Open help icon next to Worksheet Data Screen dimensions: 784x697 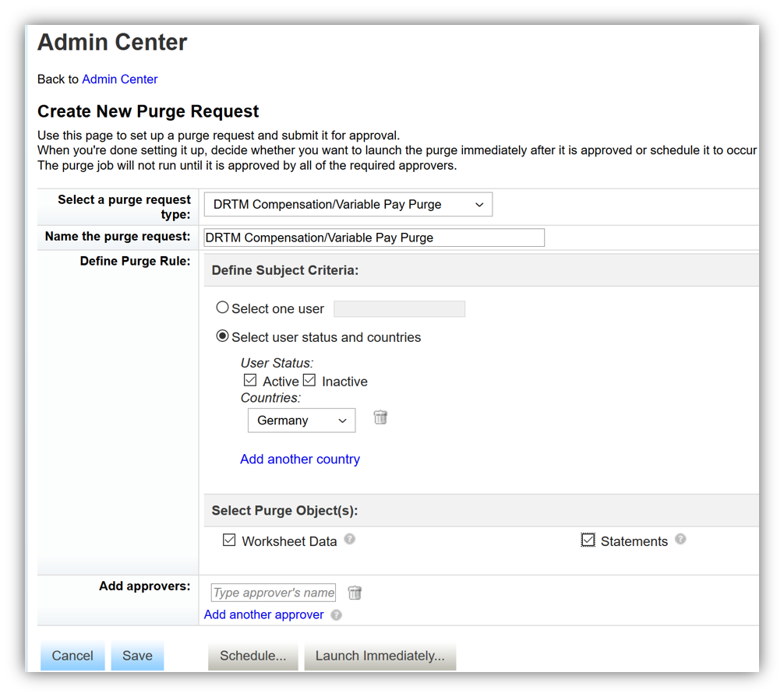(x=349, y=539)
